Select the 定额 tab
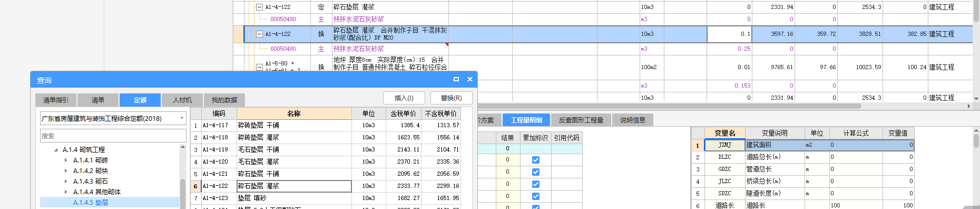Image resolution: width=980 pixels, height=209 pixels. (x=140, y=100)
